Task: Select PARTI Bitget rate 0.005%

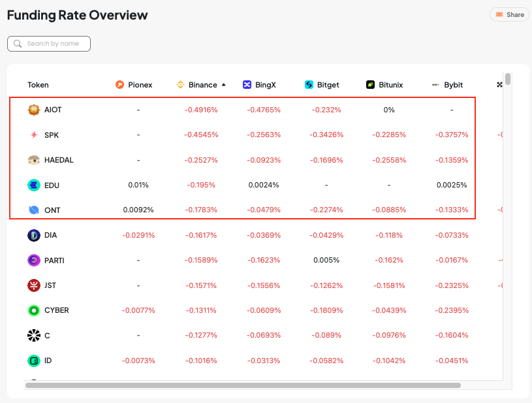Action: click(326, 260)
